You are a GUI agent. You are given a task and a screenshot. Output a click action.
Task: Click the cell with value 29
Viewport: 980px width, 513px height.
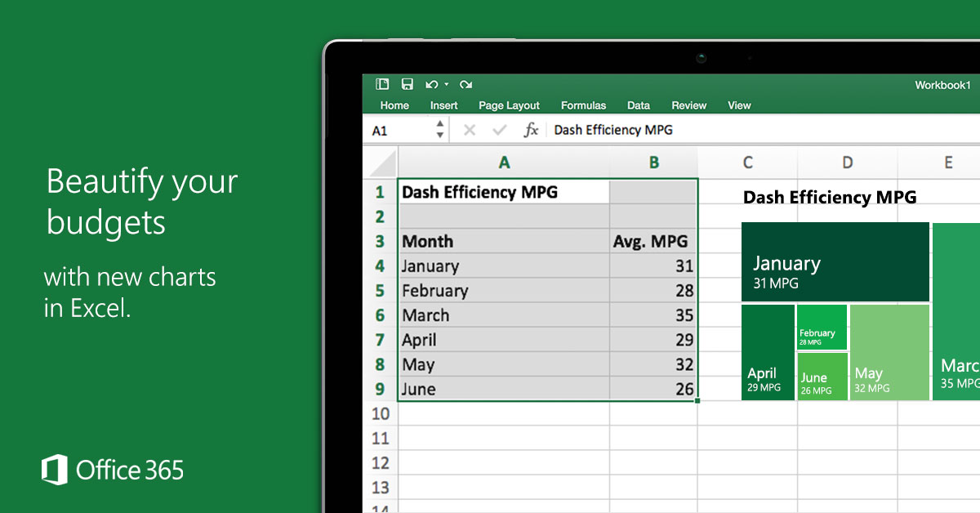tap(653, 340)
